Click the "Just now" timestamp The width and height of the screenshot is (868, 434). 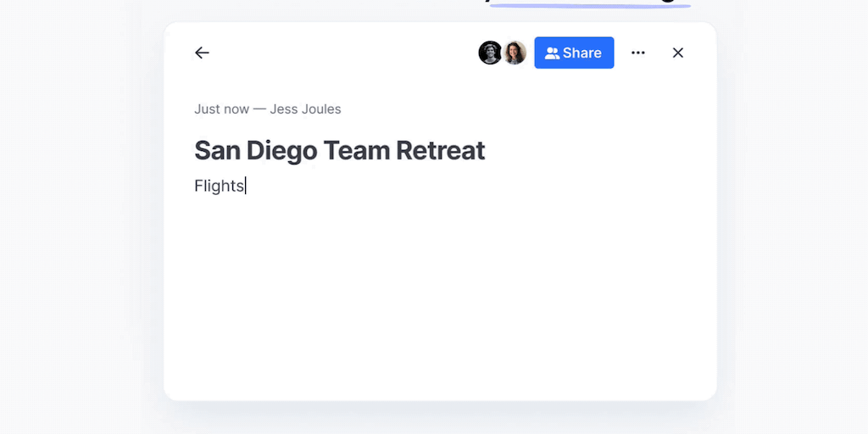coord(221,108)
